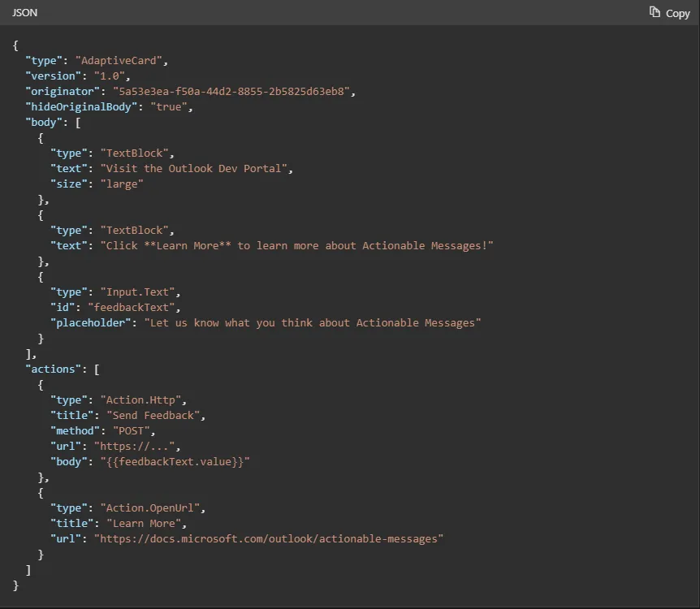Viewport: 700px width, 609px height.
Task: Click the "feedbackText" id value
Action: click(x=131, y=308)
